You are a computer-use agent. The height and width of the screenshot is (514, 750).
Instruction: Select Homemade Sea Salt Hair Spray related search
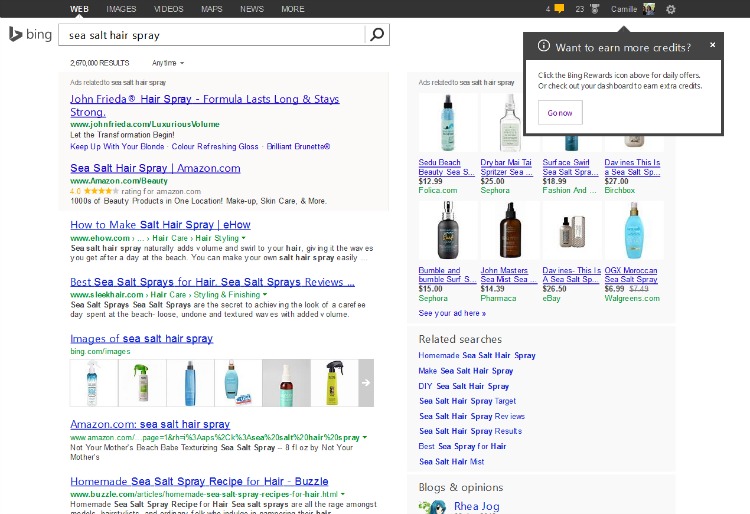(477, 355)
